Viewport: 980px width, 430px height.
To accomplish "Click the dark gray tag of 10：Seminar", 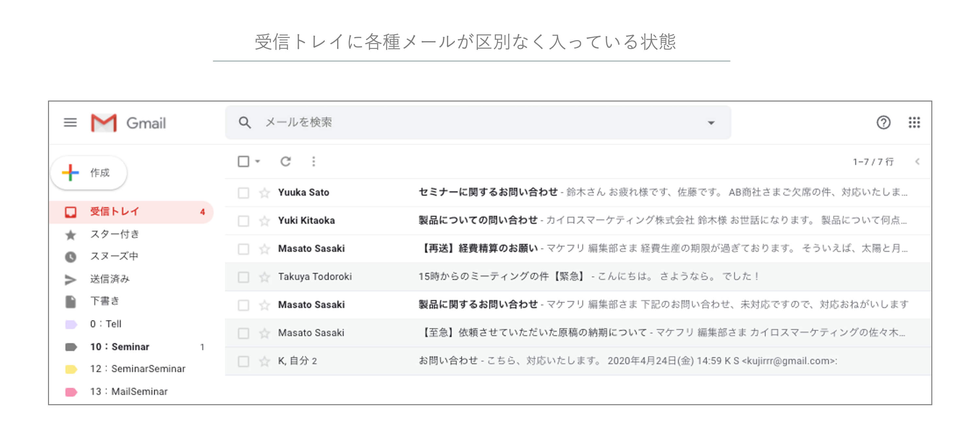I will click(x=71, y=347).
